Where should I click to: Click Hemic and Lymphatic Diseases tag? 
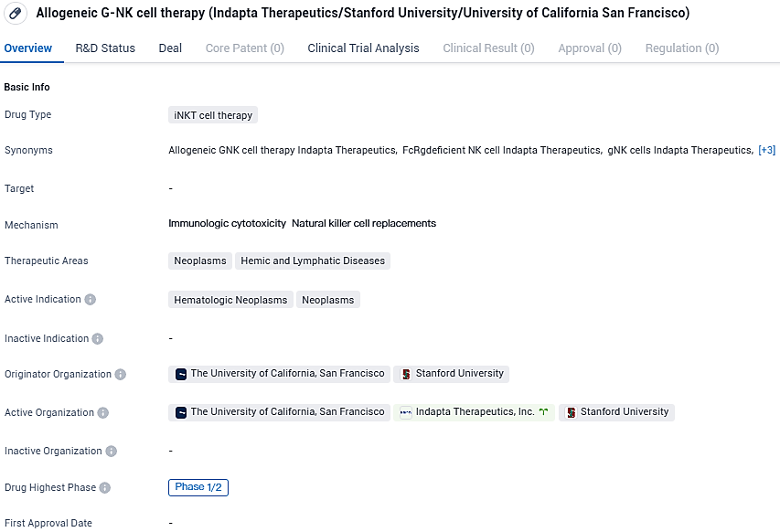[x=313, y=261]
